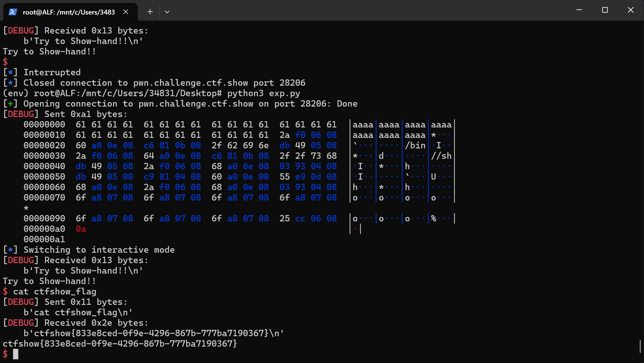
Task: Click the '[*] Interrupted' message
Action: pos(42,72)
